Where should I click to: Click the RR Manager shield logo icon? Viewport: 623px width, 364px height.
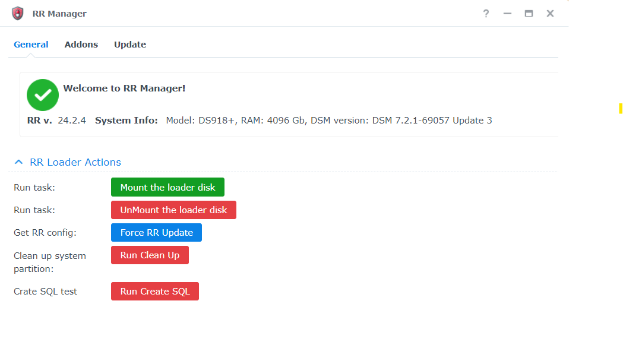[17, 14]
